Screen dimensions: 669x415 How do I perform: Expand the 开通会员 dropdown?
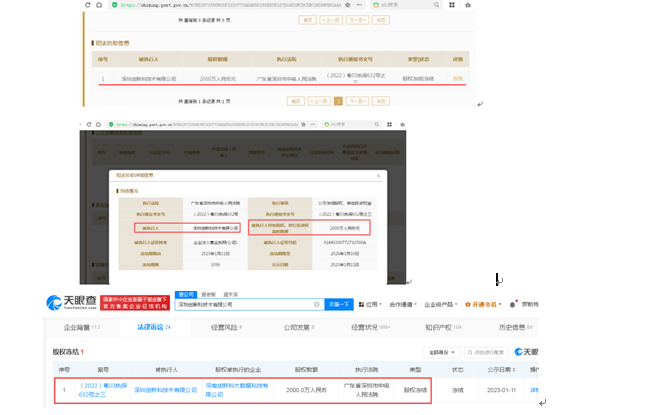point(483,305)
